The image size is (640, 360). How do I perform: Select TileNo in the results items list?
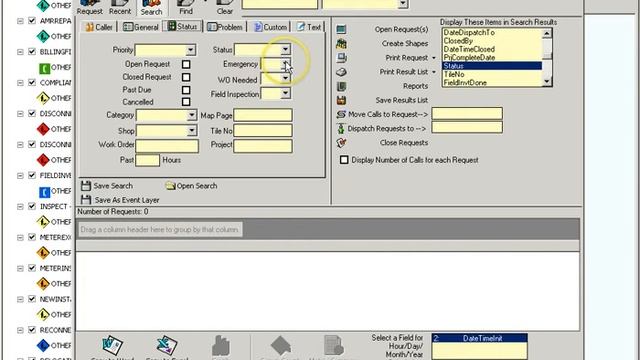point(492,74)
